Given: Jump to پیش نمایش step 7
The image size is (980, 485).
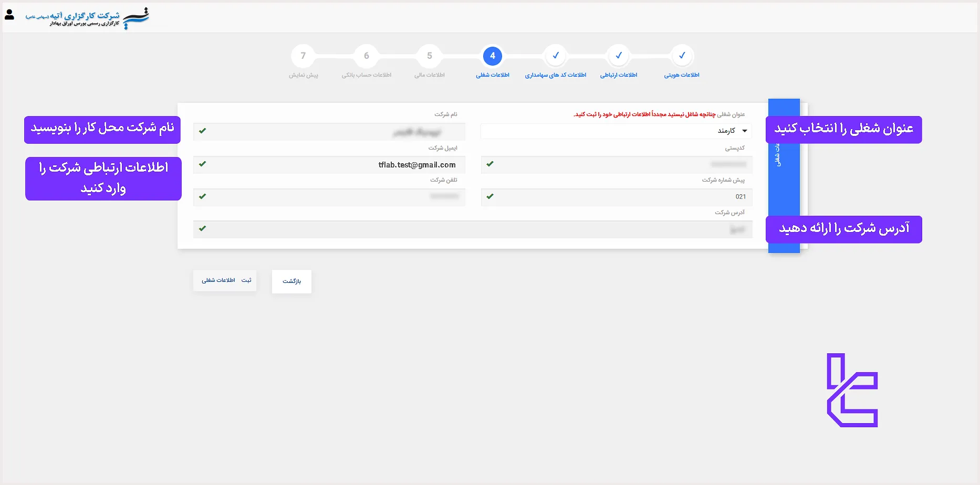Looking at the screenshot, I should [x=303, y=56].
